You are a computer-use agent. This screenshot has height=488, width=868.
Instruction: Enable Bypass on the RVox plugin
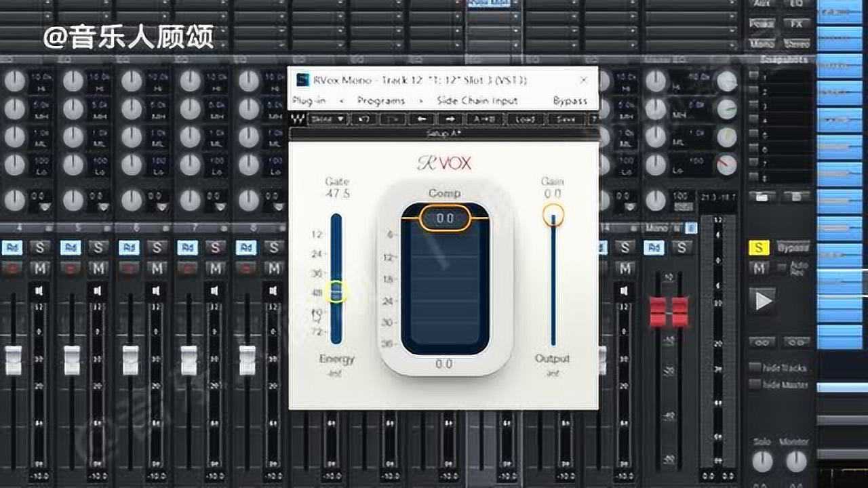coord(572,100)
